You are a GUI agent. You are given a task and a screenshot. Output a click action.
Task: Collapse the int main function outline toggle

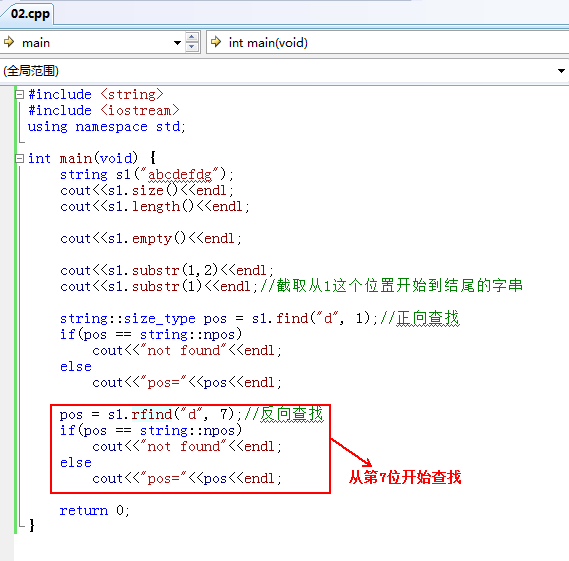point(20,159)
